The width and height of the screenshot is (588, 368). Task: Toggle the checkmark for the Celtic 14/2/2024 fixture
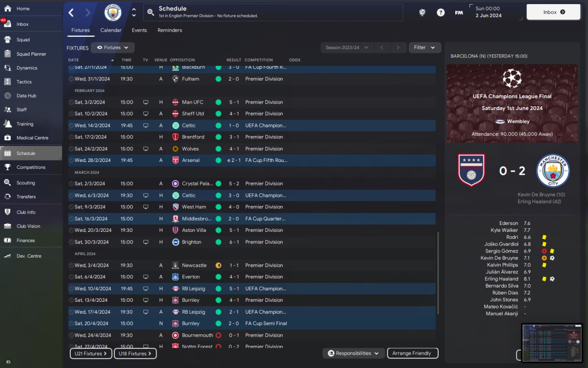pyautogui.click(x=71, y=126)
